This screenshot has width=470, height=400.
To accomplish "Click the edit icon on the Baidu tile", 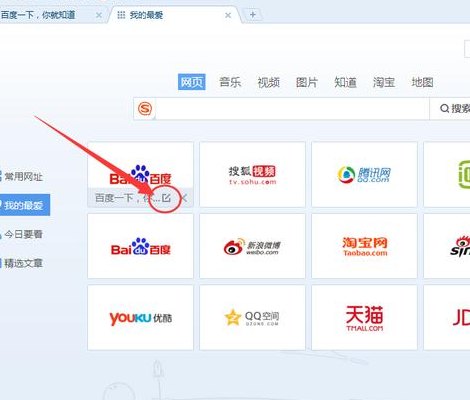I will 166,198.
